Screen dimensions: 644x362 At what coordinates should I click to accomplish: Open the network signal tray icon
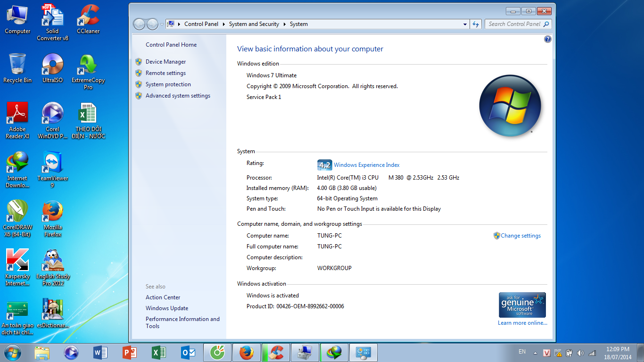(592, 353)
